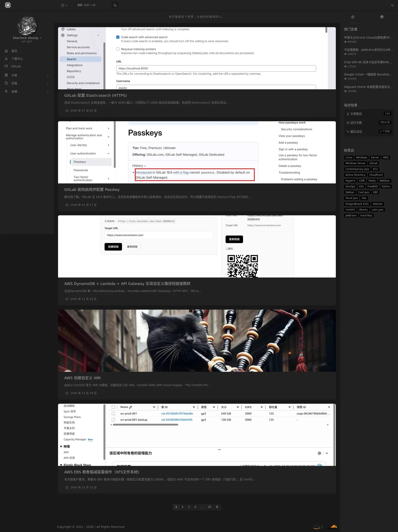Click the next-page arrow in pagination
The height and width of the screenshot is (532, 398).
pos(217,507)
